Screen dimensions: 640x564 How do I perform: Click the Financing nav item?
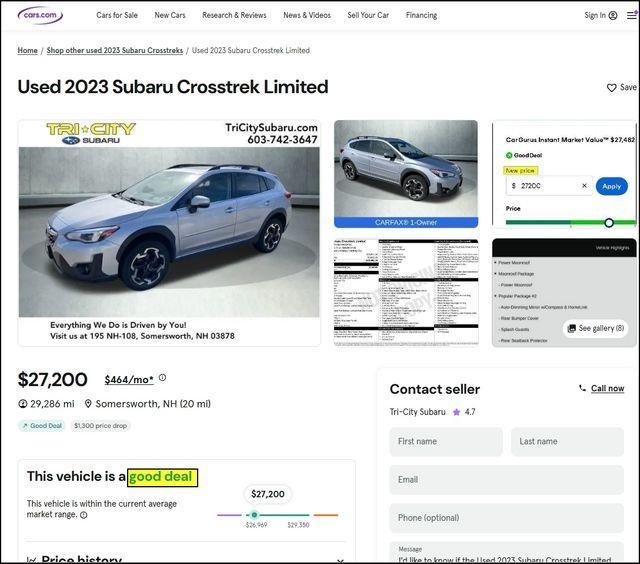(x=421, y=15)
